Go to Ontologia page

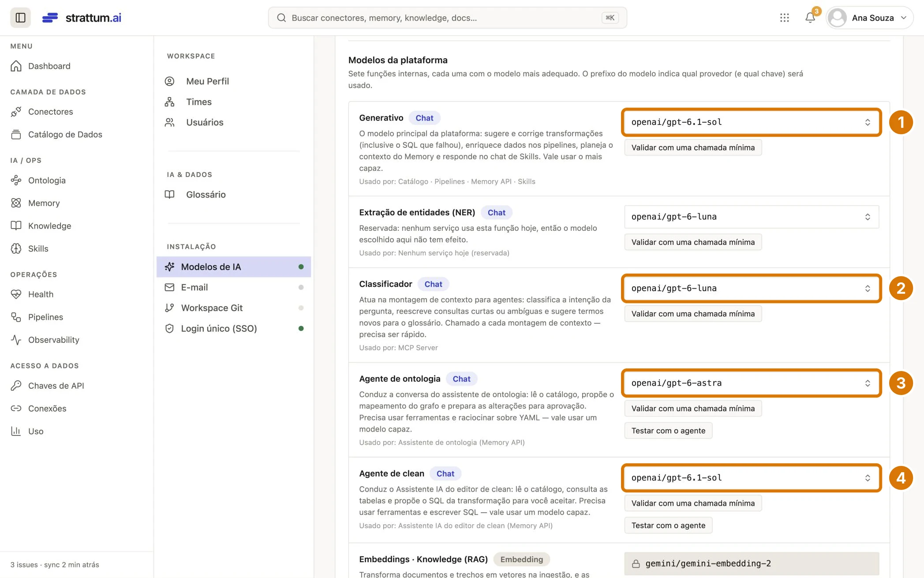point(47,180)
